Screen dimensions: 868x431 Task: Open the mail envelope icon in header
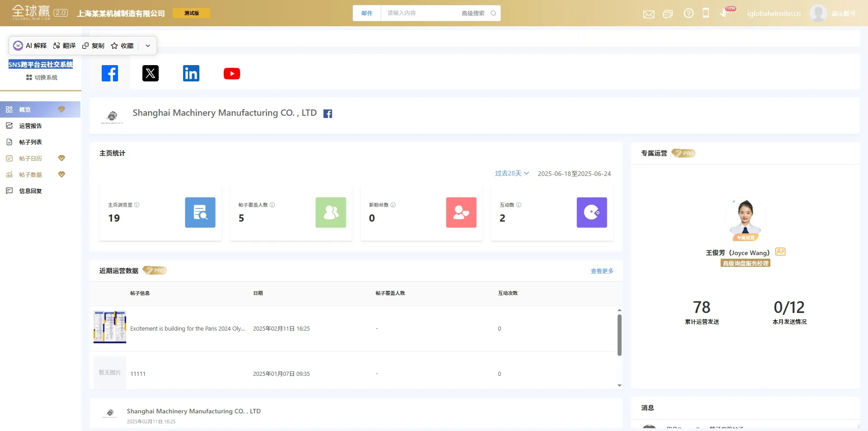[x=649, y=14]
